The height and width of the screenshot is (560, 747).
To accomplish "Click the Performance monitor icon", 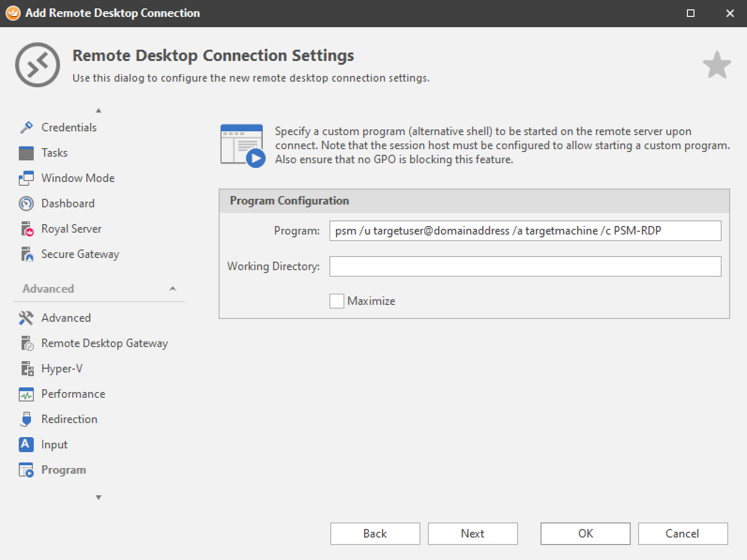I will click(x=26, y=394).
